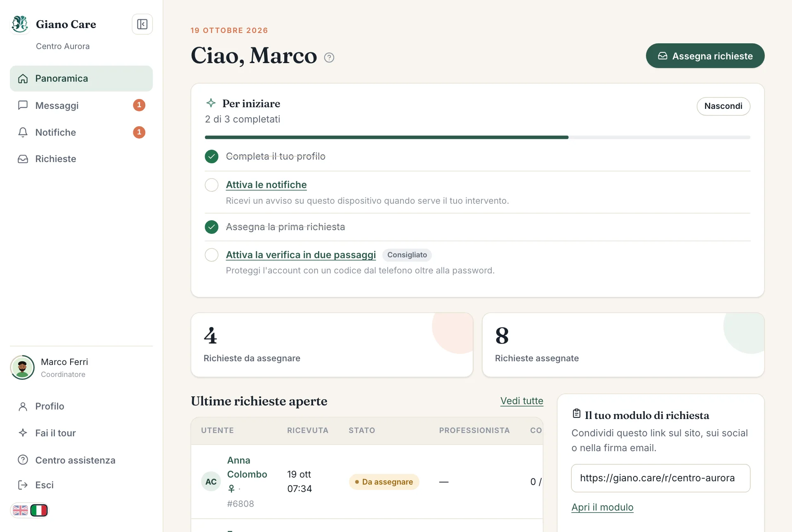Click the Consigliato tag
792x532 pixels.
coord(407,255)
